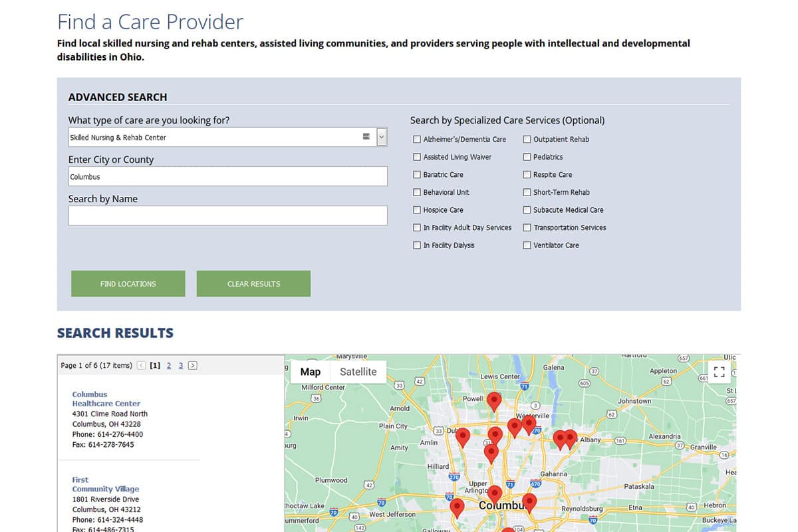The height and width of the screenshot is (532, 798).
Task: Tick the Ventilator Care checkbox
Action: 527,245
